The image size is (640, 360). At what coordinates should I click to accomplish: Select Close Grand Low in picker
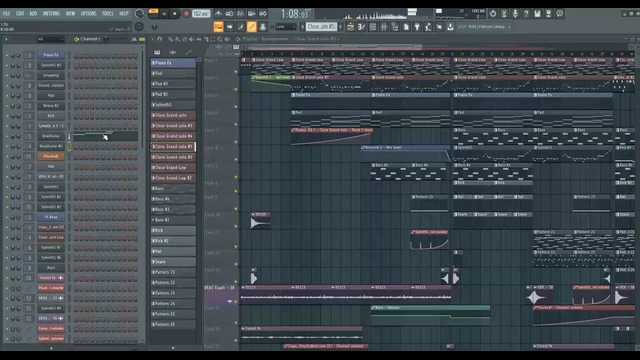pyautogui.click(x=173, y=167)
